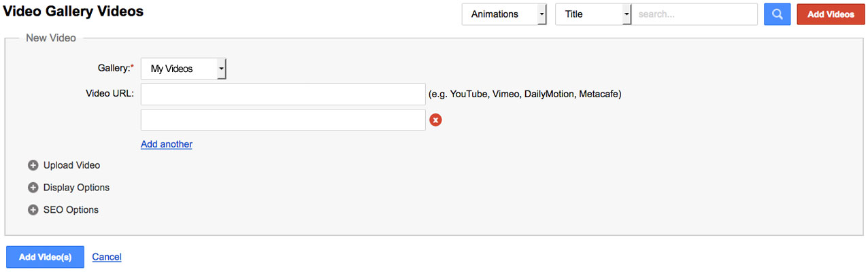This screenshot has height=276, width=868.
Task: Click the plus icon beside SEO Options
Action: coord(33,210)
